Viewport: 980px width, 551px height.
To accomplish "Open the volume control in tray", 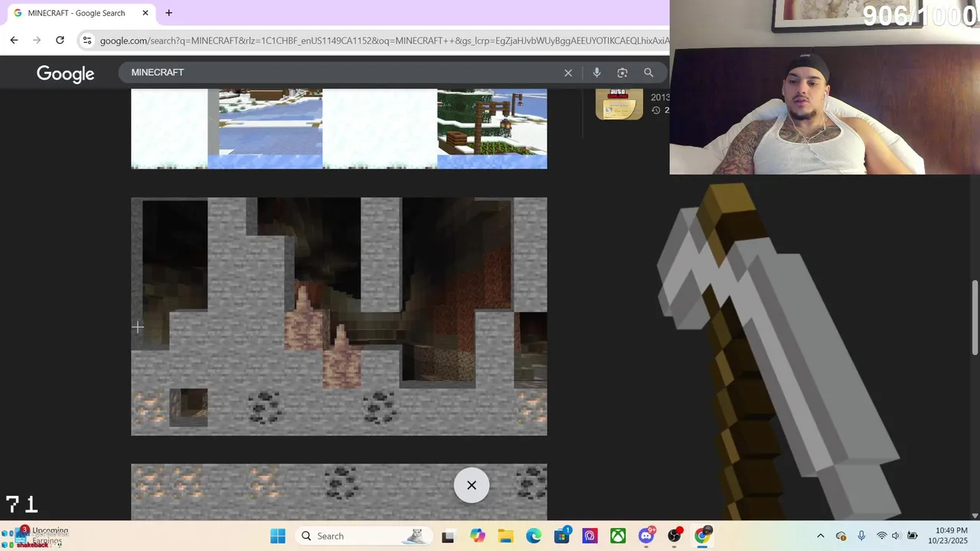I will point(896,536).
